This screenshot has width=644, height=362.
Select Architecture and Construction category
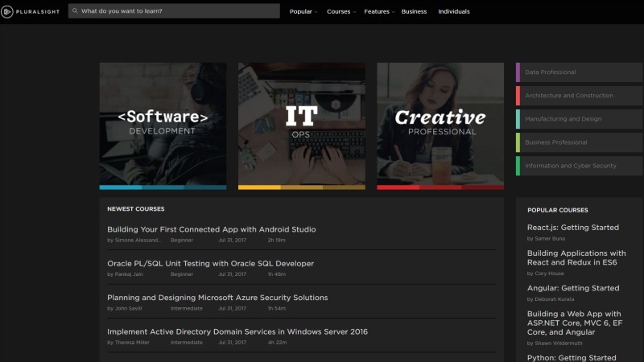580,96
